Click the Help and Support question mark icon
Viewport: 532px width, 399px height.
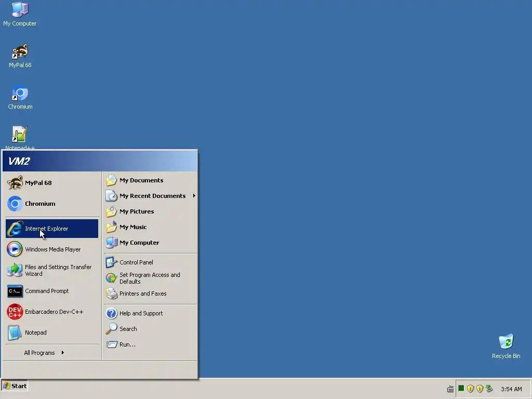(111, 313)
